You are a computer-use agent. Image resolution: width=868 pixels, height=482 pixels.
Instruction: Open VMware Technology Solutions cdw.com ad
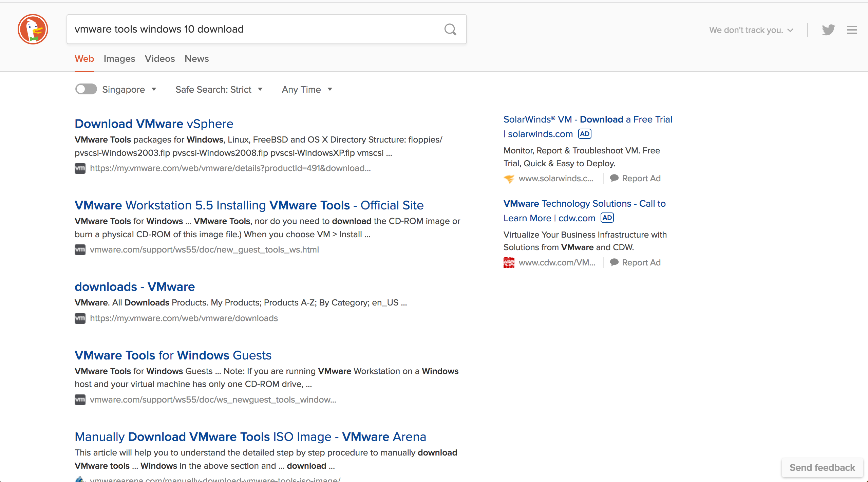[584, 211]
